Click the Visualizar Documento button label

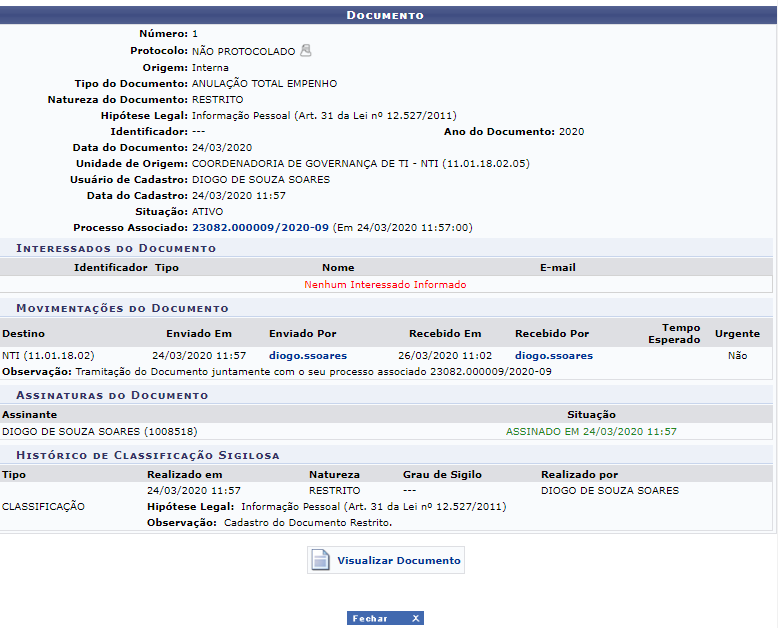pos(398,561)
